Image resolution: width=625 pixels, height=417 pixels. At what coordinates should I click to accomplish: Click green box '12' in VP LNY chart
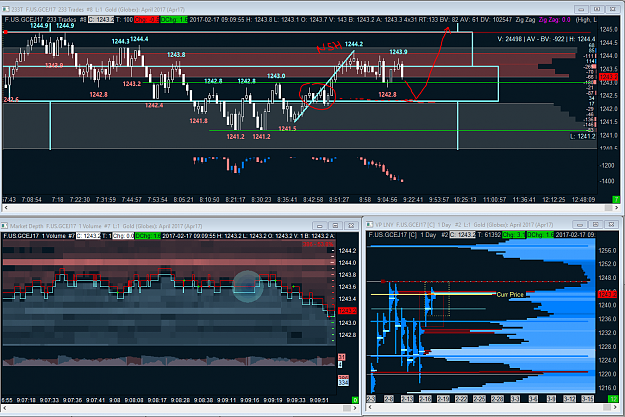613,399
